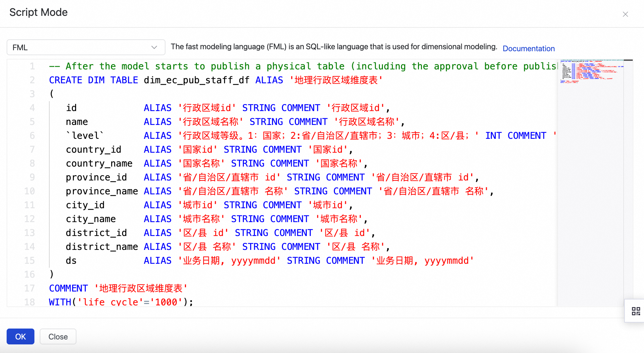Screen dimensions: 644x353
Task: Click the CREATE keyword on line 2
Action: coord(66,80)
